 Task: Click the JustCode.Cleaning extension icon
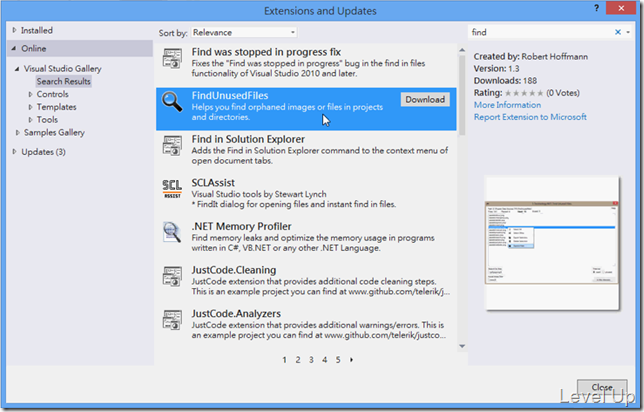[x=172, y=276]
